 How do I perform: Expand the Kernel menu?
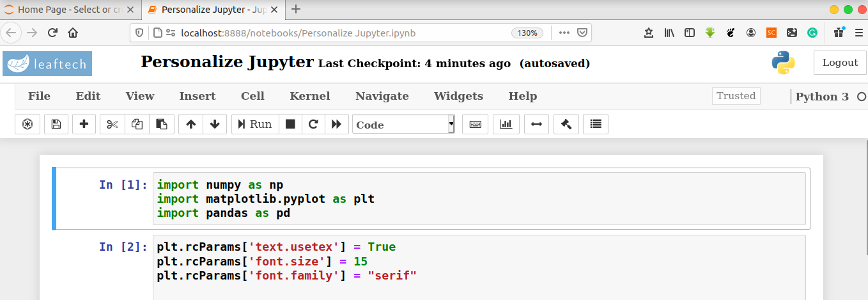[x=310, y=97]
